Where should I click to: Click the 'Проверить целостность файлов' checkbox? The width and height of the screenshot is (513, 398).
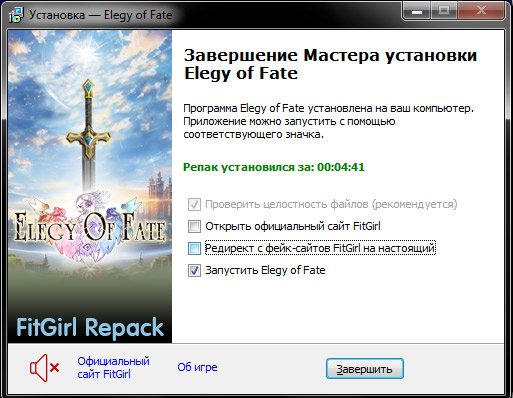(x=194, y=204)
